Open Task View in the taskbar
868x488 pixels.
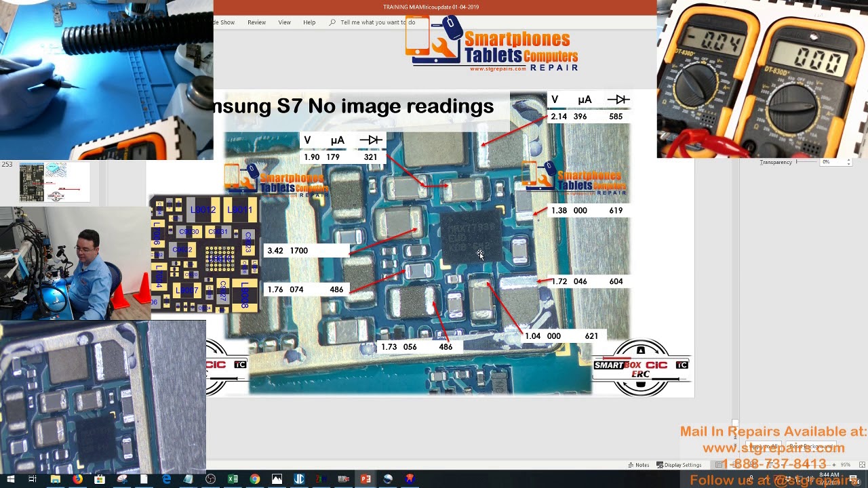33,479
